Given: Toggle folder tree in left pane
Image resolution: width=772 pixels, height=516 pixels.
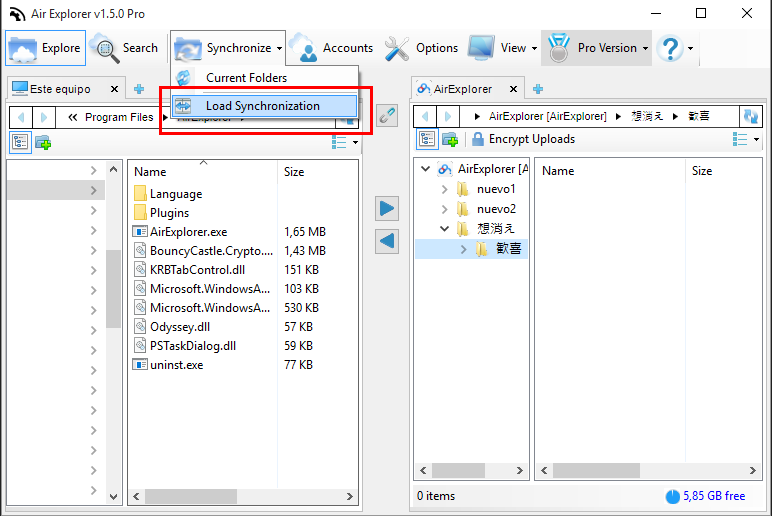Looking at the screenshot, I should 20,142.
